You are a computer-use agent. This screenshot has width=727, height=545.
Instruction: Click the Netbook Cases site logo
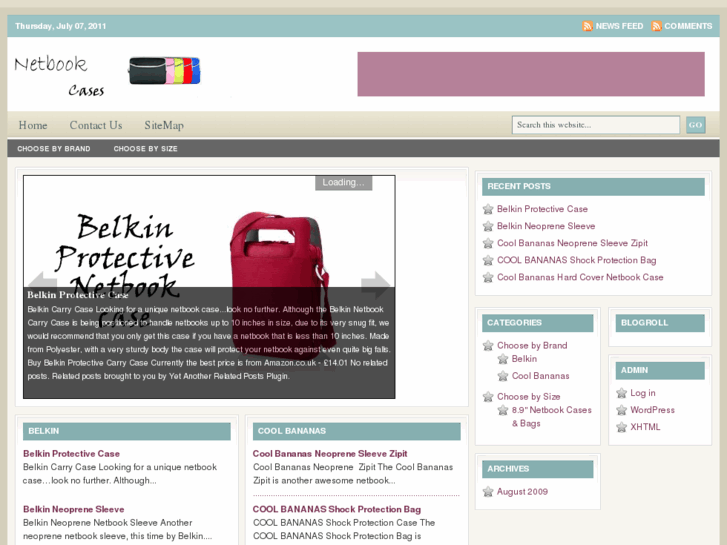pyautogui.click(x=59, y=76)
